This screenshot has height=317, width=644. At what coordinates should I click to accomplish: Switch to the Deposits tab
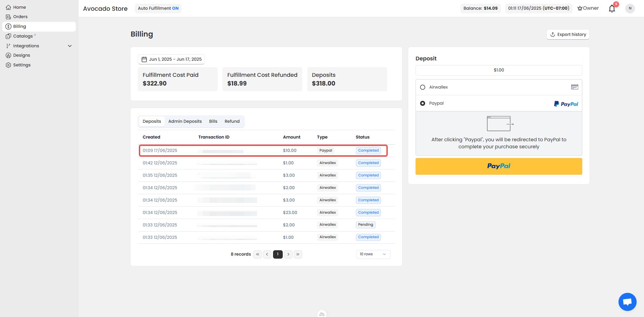tap(152, 121)
